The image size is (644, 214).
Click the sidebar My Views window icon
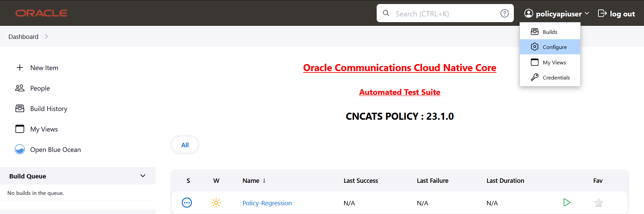pos(20,129)
